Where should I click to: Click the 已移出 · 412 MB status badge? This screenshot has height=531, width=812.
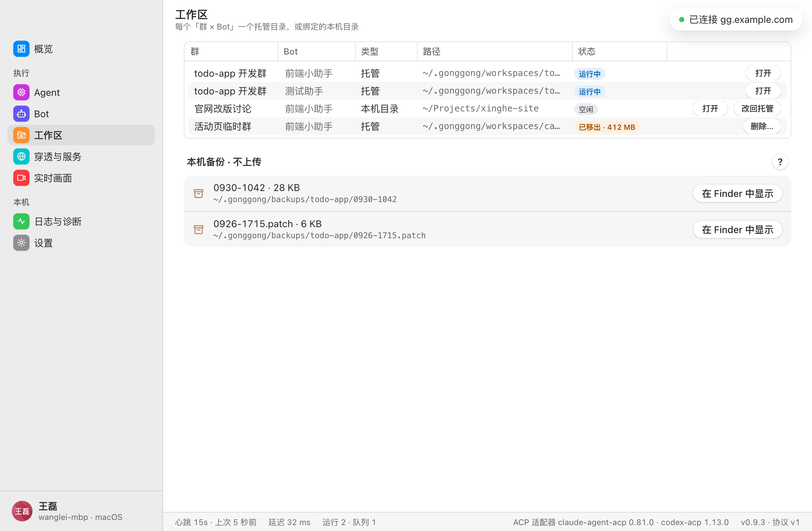click(x=607, y=127)
